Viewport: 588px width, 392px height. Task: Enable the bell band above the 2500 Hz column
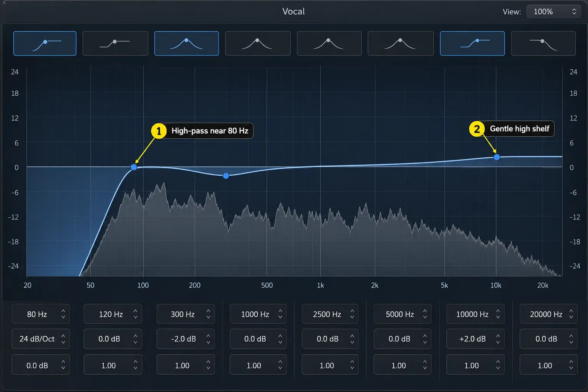coord(329,44)
